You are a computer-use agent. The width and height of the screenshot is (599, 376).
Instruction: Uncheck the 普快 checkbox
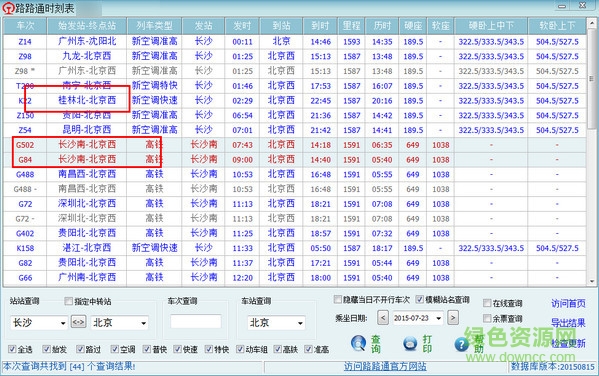[x=147, y=349]
